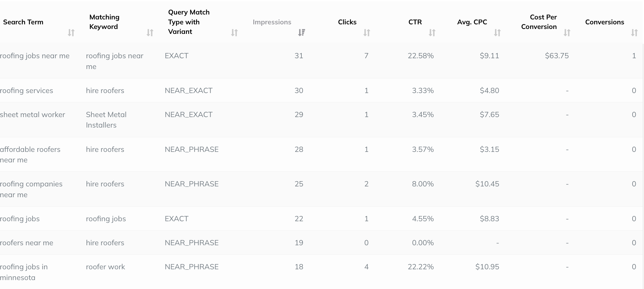The width and height of the screenshot is (644, 289).
Task: Click the 22.58% CTR value
Action: [x=421, y=56]
